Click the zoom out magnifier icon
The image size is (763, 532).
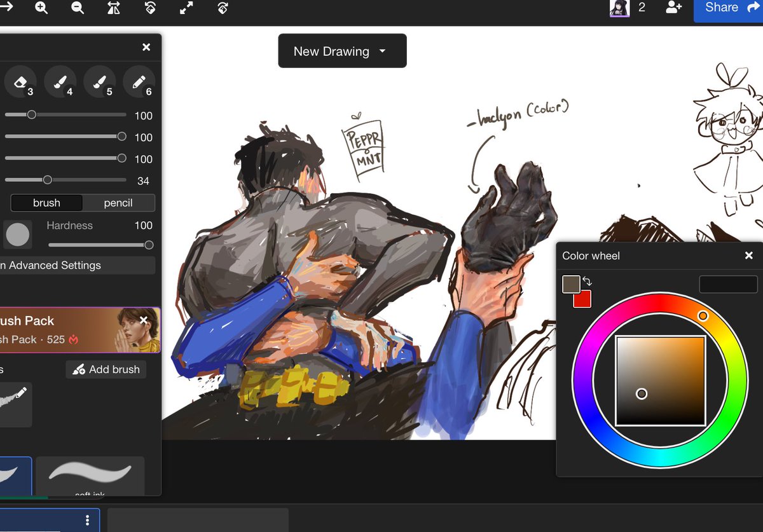[x=78, y=8]
